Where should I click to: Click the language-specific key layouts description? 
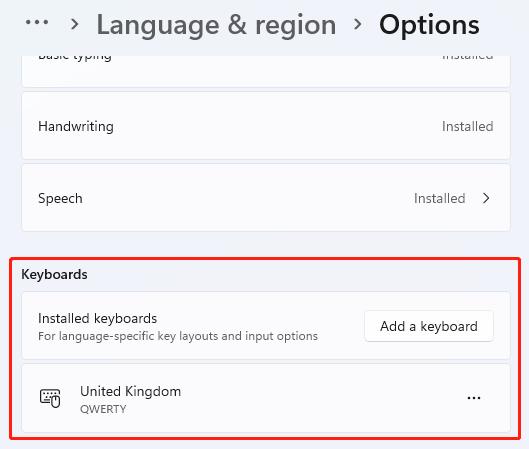tap(178, 336)
